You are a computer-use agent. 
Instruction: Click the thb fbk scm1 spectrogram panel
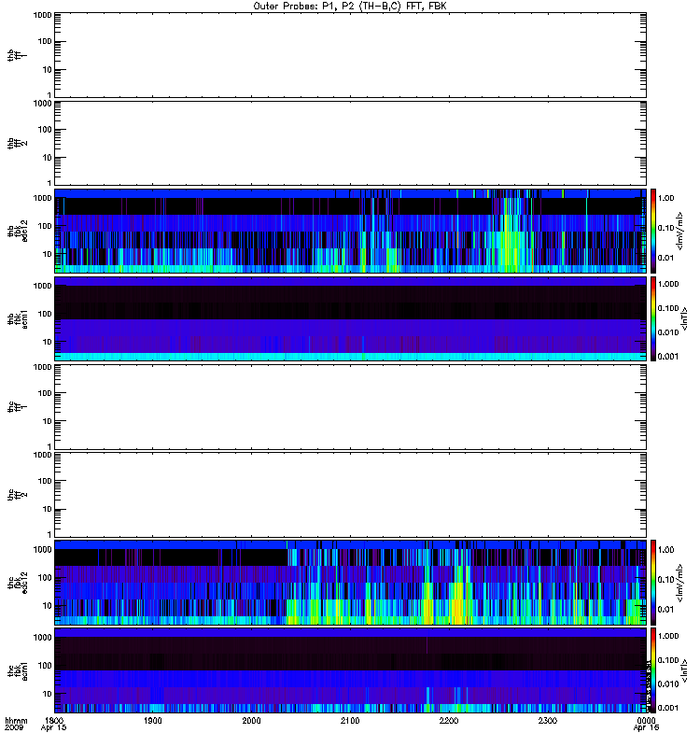click(350, 318)
